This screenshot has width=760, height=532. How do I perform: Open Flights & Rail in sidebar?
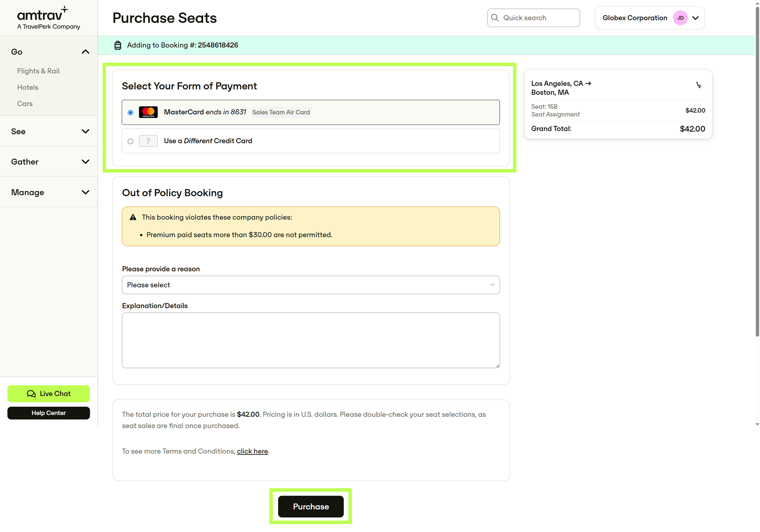pos(38,71)
